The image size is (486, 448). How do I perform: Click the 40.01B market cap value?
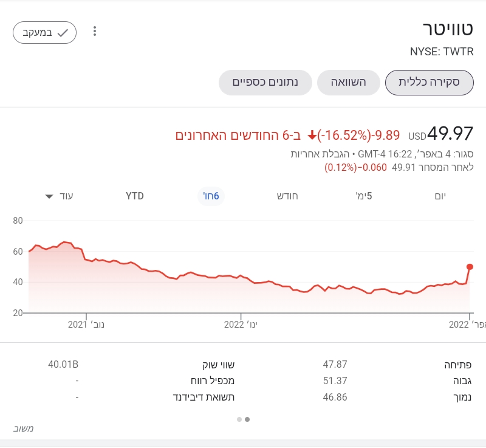tap(63, 365)
